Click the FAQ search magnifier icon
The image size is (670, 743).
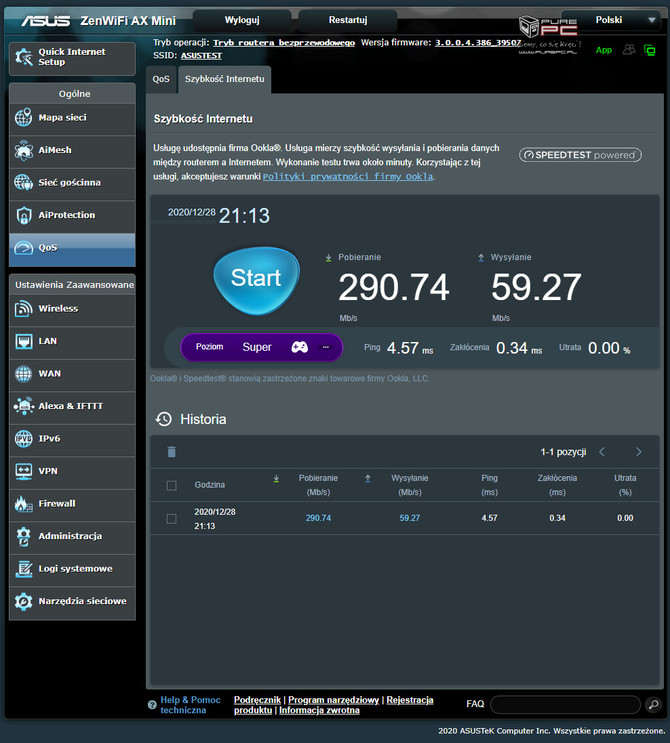point(653,704)
